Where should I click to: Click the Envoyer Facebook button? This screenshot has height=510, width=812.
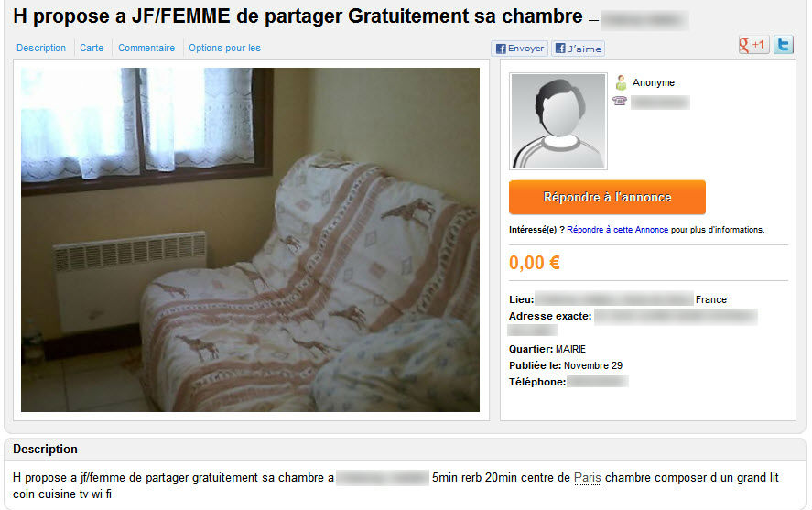(x=519, y=49)
